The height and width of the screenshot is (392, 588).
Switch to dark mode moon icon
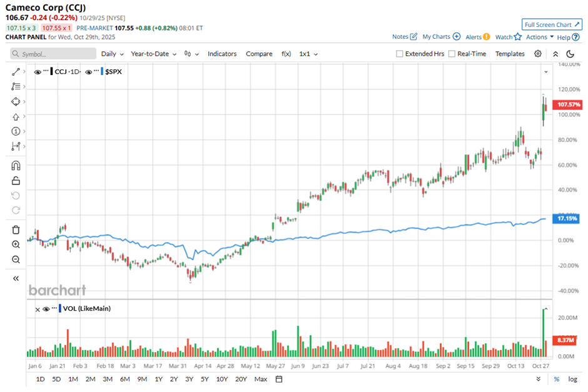tap(570, 54)
